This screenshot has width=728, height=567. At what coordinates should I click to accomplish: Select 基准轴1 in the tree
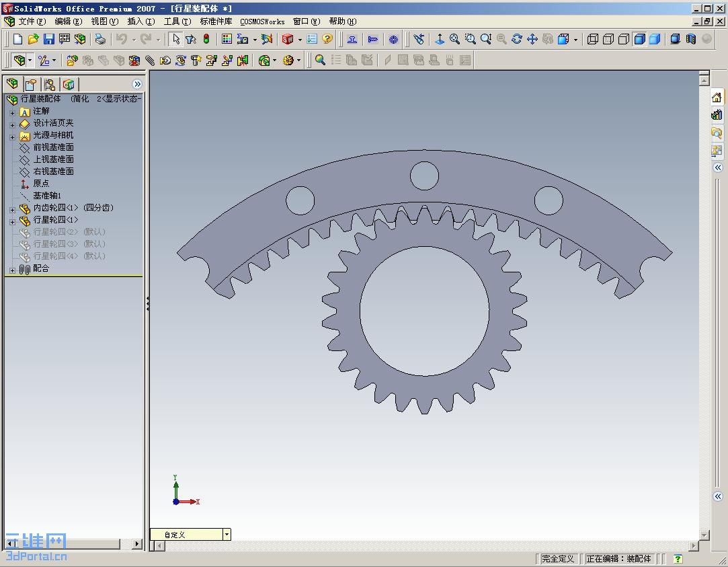point(47,196)
